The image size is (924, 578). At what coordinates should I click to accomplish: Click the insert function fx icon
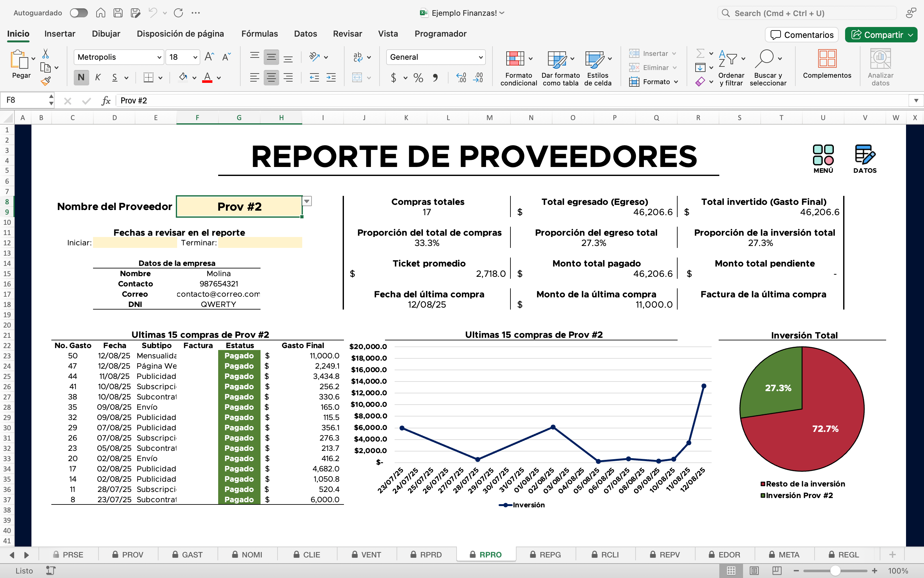106,101
